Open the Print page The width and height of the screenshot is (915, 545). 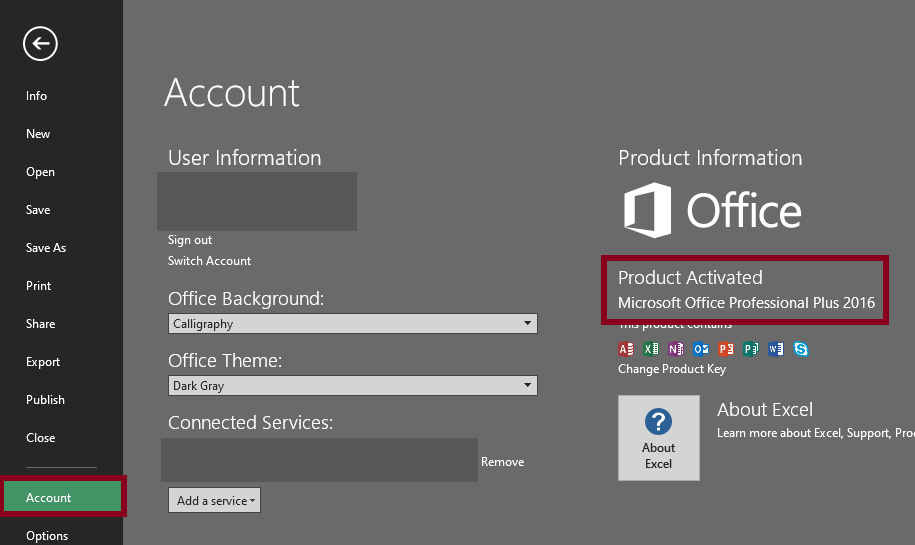coord(39,285)
